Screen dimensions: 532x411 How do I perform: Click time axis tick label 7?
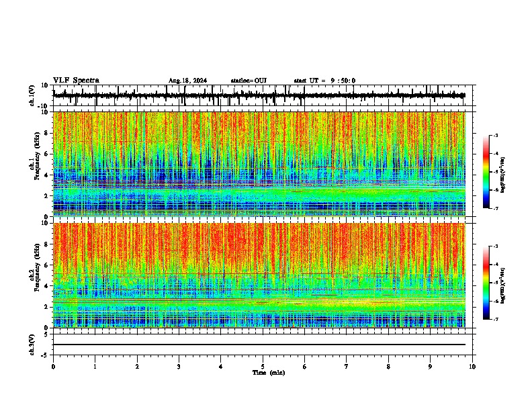pyautogui.click(x=347, y=367)
